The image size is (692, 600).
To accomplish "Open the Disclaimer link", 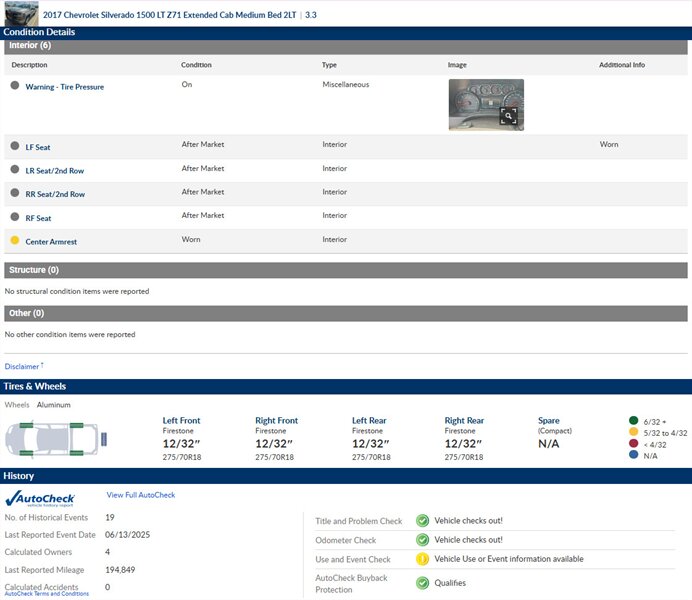I will [x=22, y=367].
